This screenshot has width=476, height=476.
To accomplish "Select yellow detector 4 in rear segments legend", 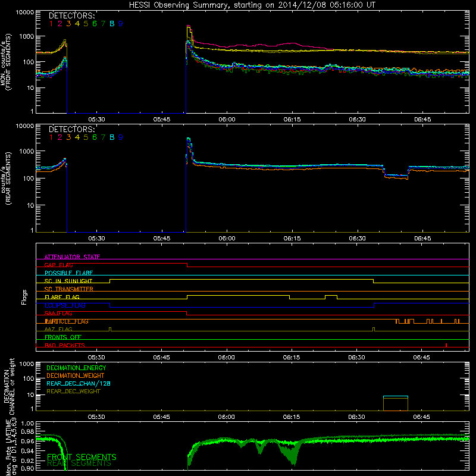I will click(x=77, y=137).
